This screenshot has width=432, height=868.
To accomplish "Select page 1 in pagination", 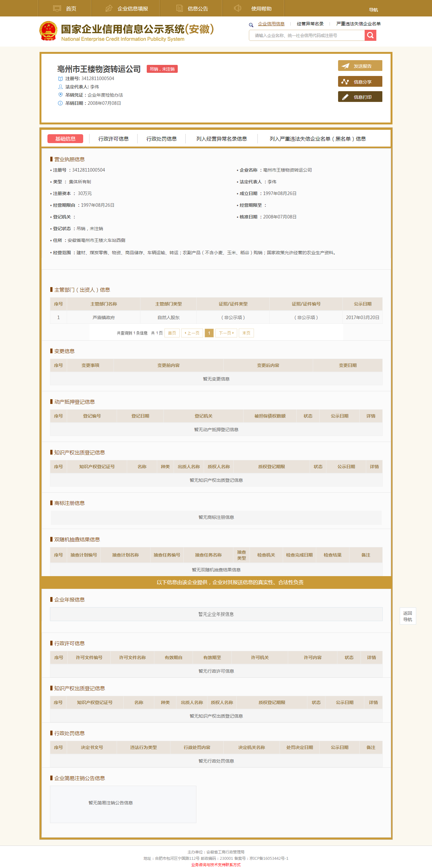I will (x=209, y=333).
